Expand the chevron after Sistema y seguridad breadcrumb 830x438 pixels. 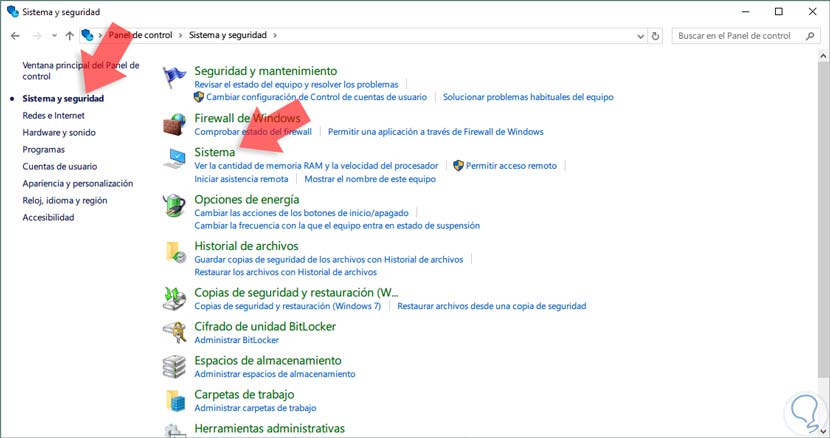coord(275,35)
